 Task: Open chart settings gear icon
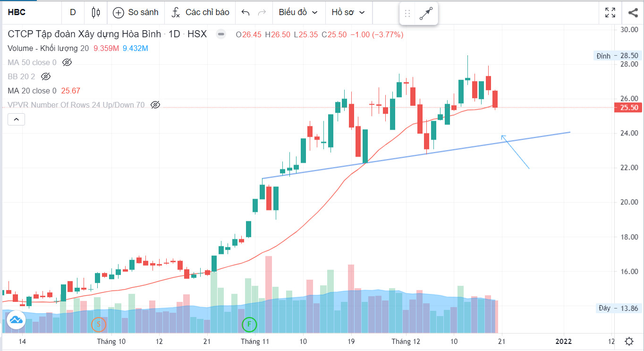pos(629,342)
